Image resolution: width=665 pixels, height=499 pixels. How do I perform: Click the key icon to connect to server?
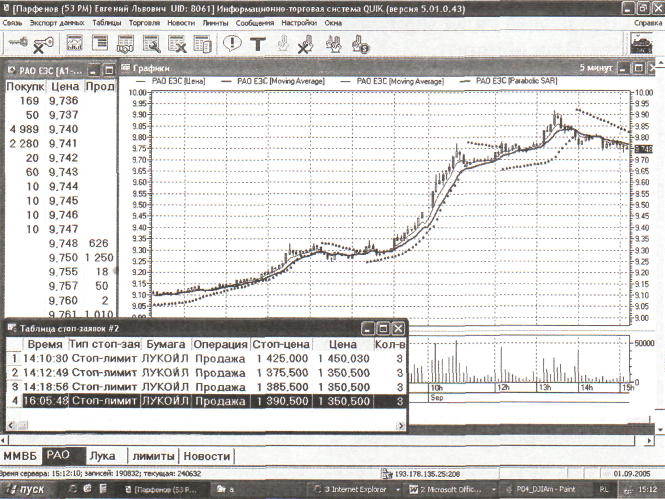tap(18, 43)
